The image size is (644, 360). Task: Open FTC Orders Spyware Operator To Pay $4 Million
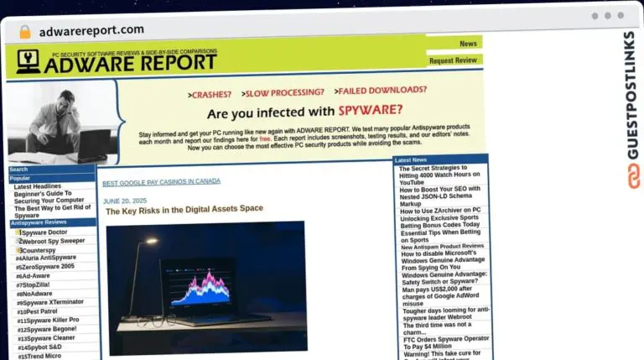[446, 342]
